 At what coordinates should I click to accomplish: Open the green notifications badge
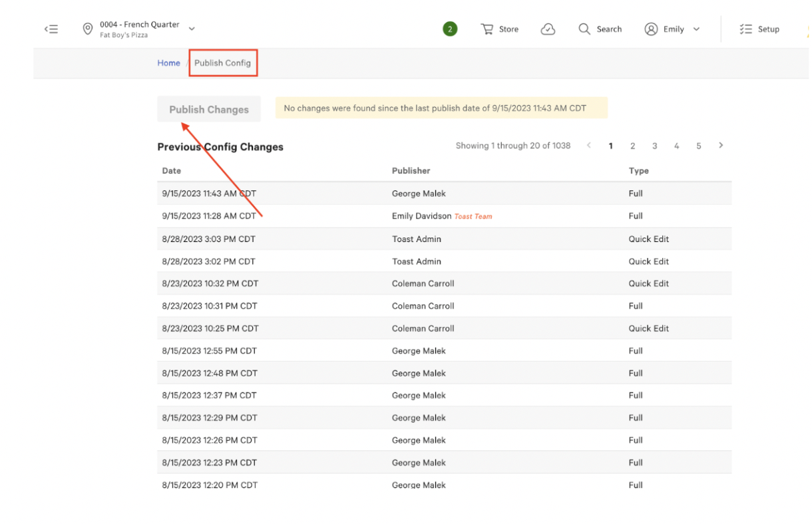pos(450,29)
